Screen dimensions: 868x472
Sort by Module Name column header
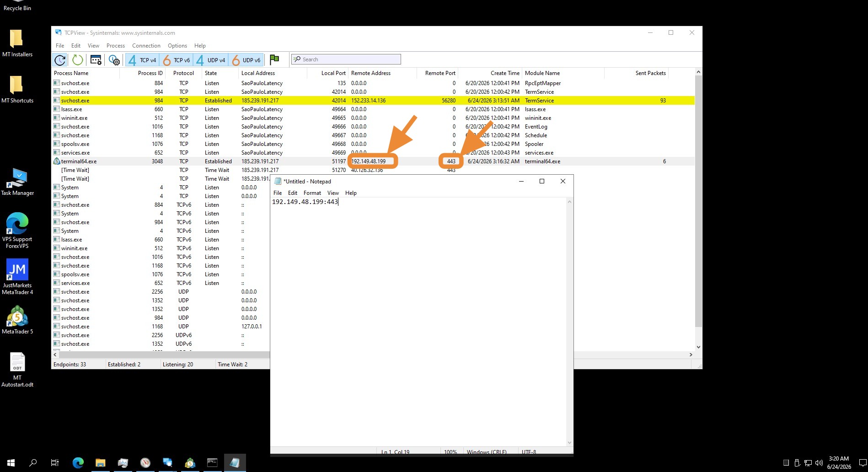[x=563, y=73]
